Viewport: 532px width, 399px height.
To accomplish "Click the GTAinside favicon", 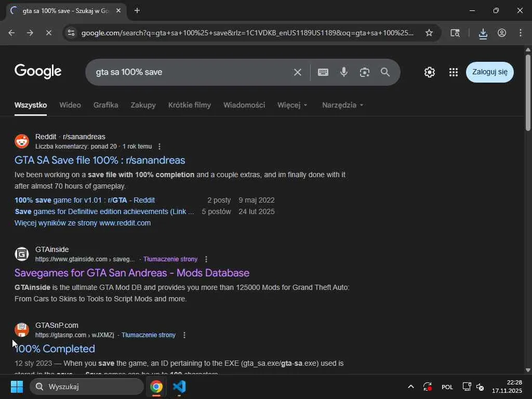I will pyautogui.click(x=22, y=254).
